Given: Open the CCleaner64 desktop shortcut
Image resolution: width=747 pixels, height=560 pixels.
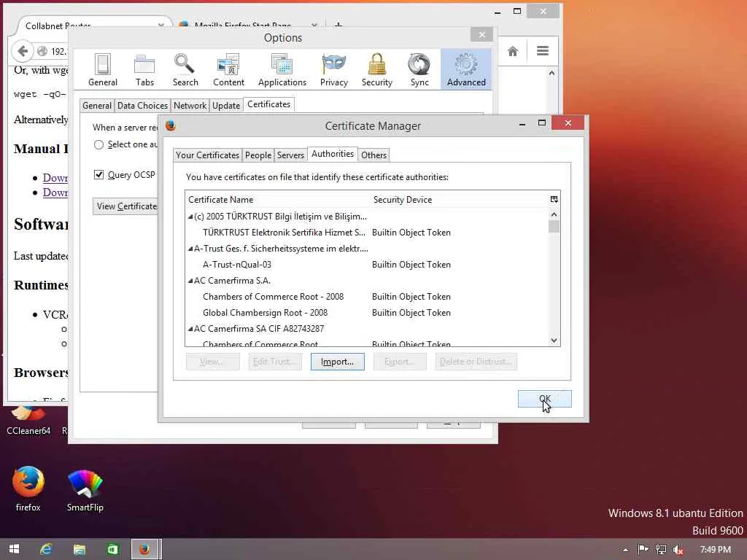Looking at the screenshot, I should click(x=28, y=421).
